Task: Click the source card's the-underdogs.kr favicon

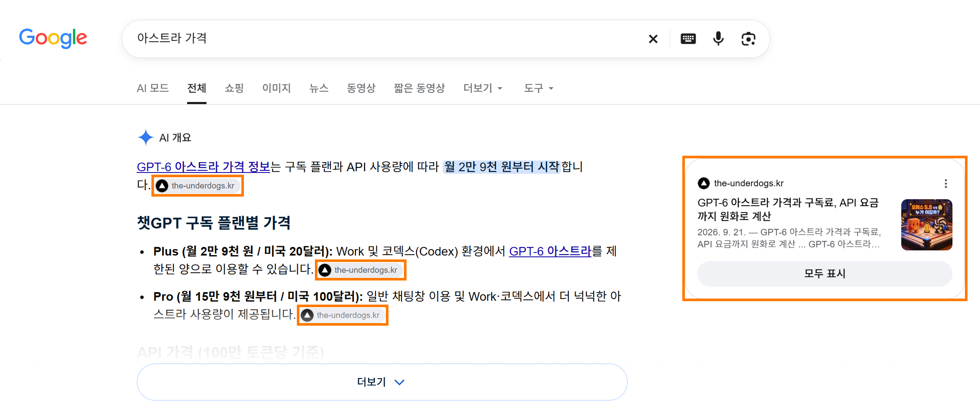Action: [x=703, y=183]
